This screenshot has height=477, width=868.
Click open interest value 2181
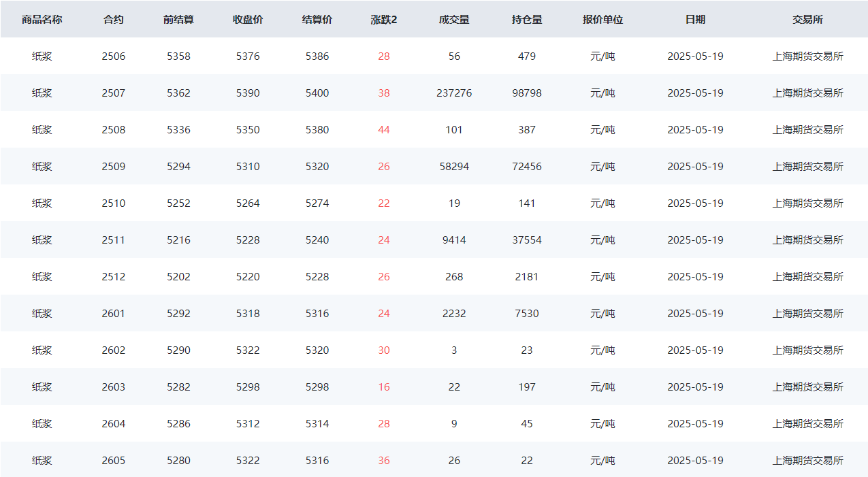(x=527, y=277)
